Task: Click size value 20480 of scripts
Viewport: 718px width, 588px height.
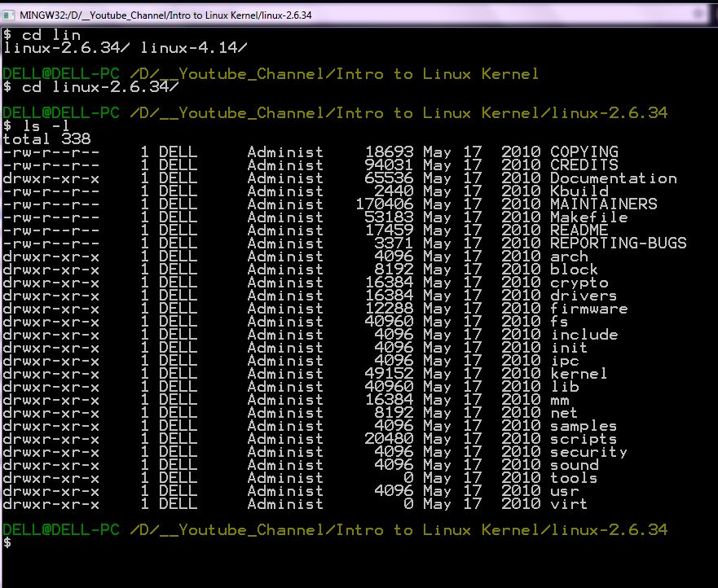Action: tap(390, 439)
